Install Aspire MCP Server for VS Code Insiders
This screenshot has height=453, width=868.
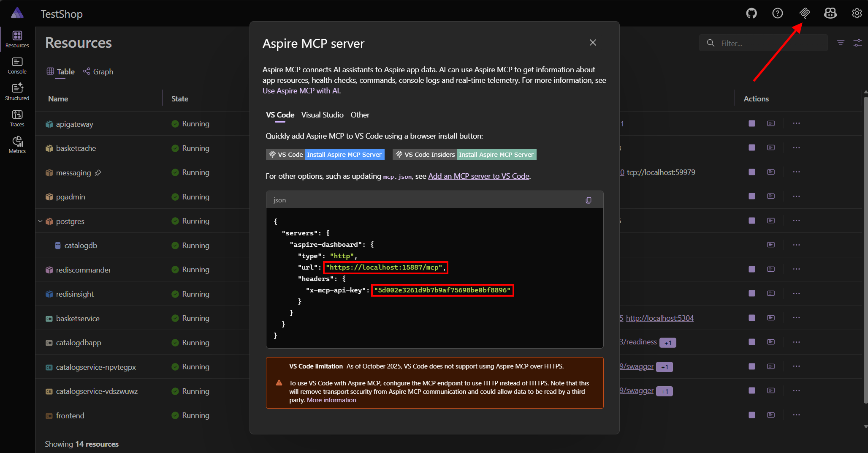pos(496,154)
